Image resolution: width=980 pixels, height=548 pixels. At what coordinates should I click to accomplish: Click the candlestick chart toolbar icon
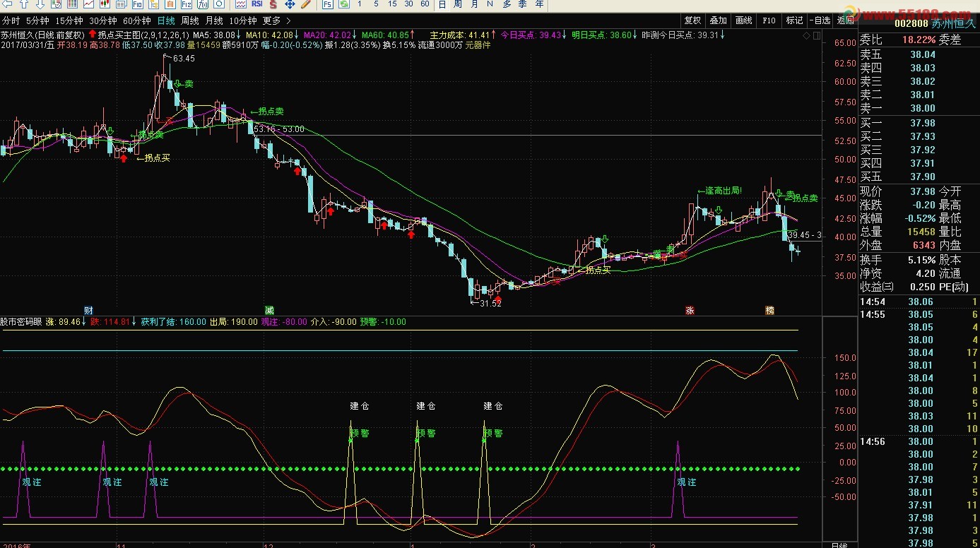105,4
